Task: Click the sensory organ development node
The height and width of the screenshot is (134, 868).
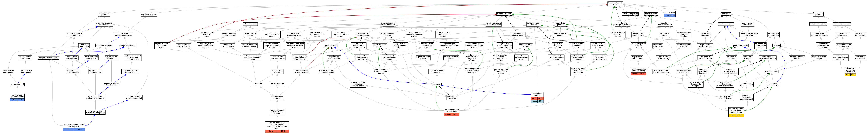Action: (x=8, y=71)
